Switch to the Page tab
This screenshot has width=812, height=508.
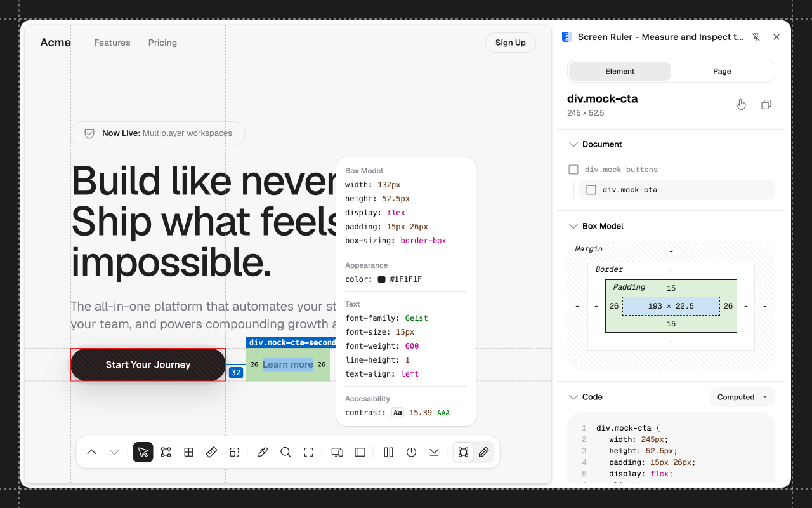pos(722,71)
